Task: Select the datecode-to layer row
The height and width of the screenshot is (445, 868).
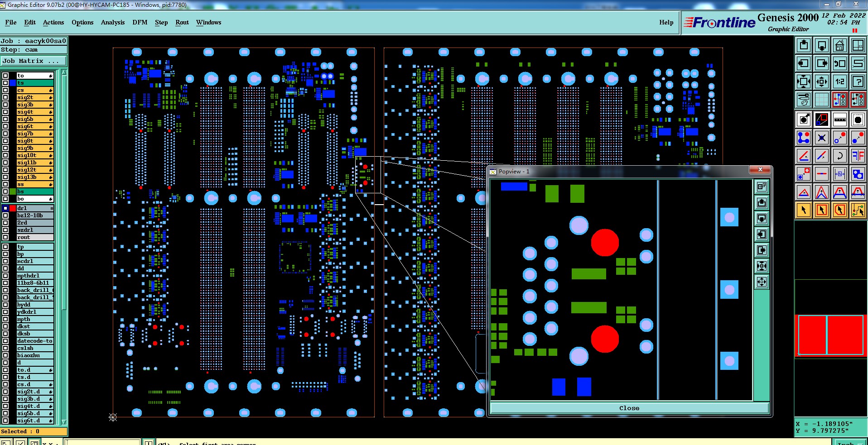Action: [35, 341]
